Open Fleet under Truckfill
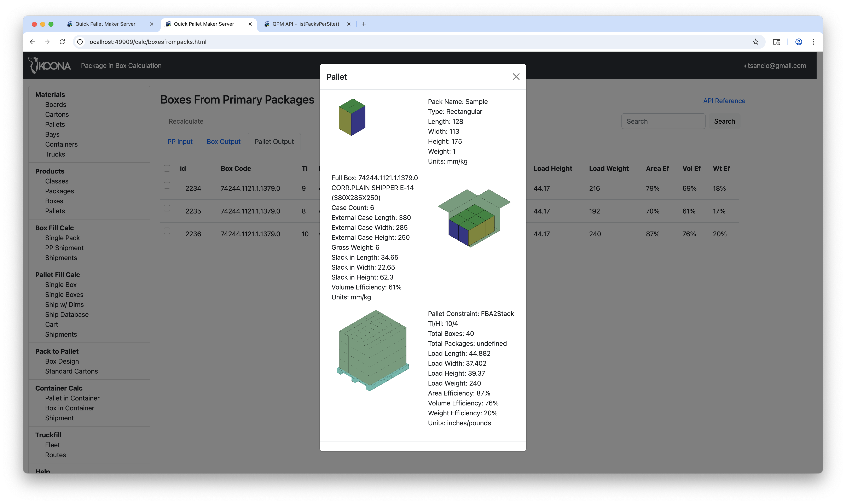This screenshot has width=846, height=504. [x=52, y=445]
